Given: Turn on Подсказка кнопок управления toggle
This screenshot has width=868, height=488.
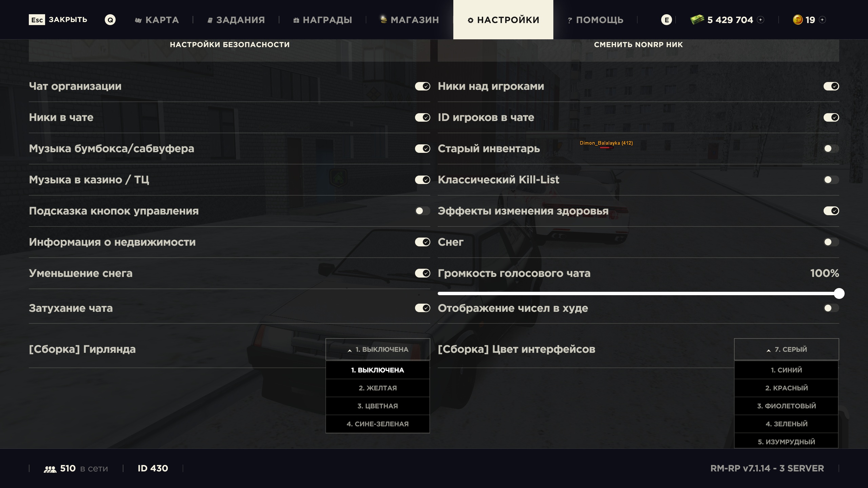Looking at the screenshot, I should (x=422, y=211).
